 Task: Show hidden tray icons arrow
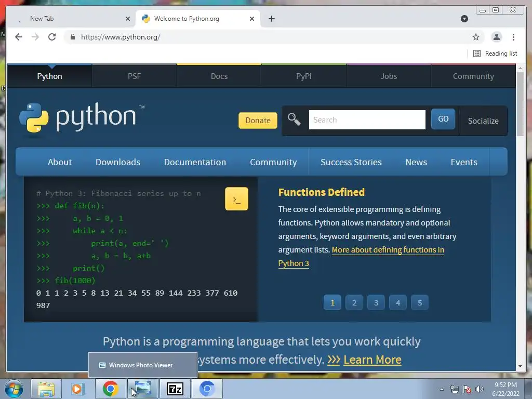tap(442, 389)
